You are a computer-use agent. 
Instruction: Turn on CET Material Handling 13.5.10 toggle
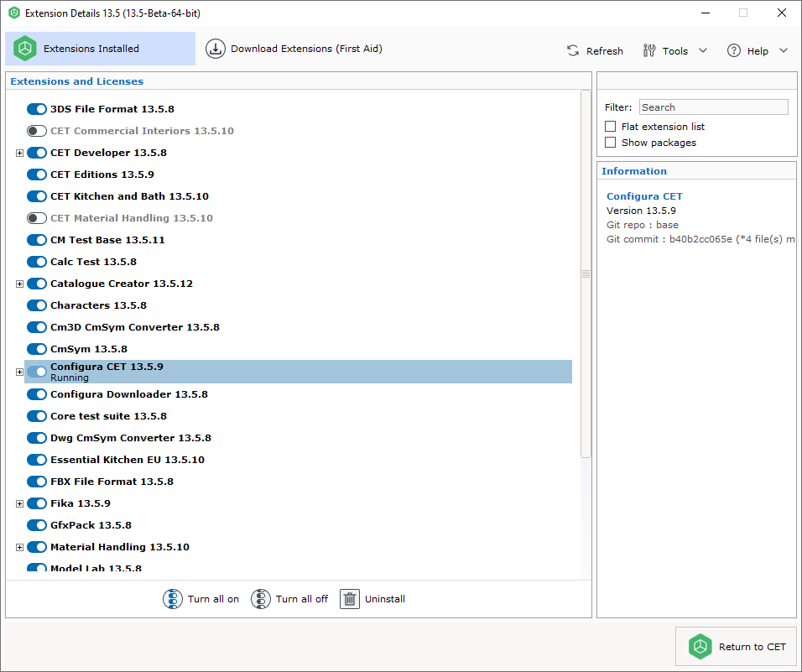click(37, 218)
